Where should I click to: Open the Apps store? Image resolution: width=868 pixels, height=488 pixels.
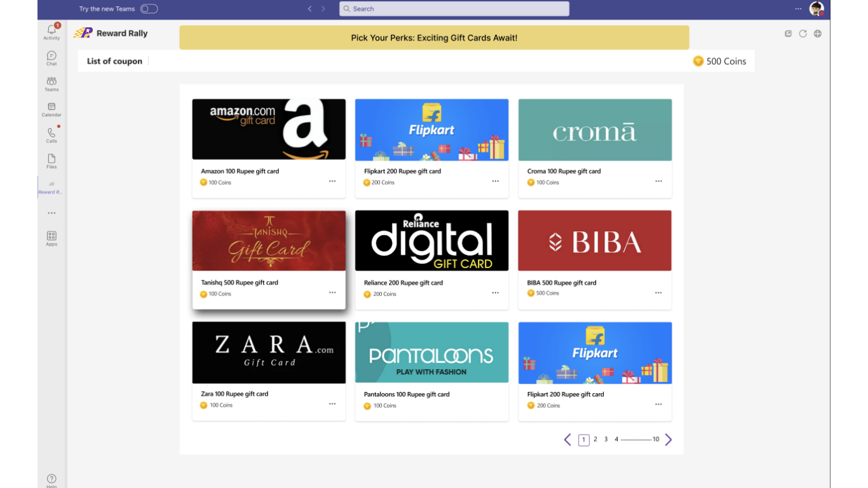pos(51,238)
